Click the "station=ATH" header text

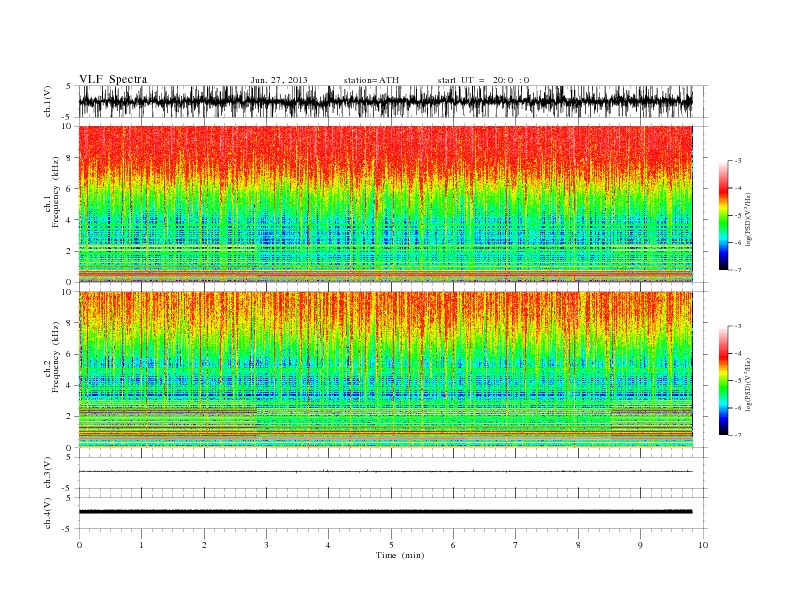coord(371,80)
